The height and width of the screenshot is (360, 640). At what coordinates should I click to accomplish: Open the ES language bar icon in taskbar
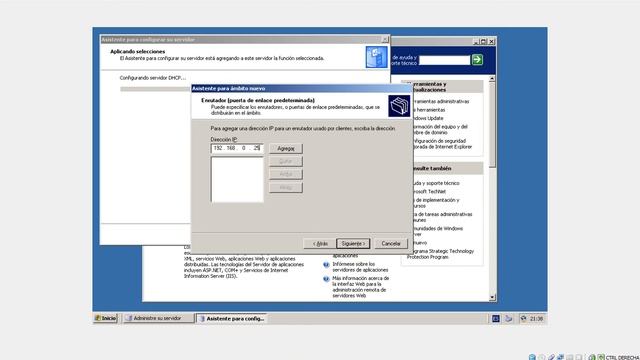pos(496,318)
